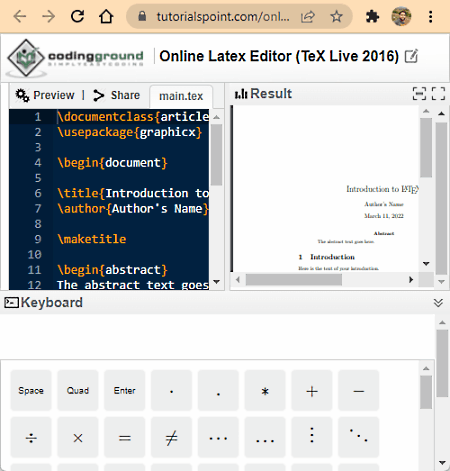Click the codingground logo
The image size is (450, 471).
pyautogui.click(x=76, y=58)
